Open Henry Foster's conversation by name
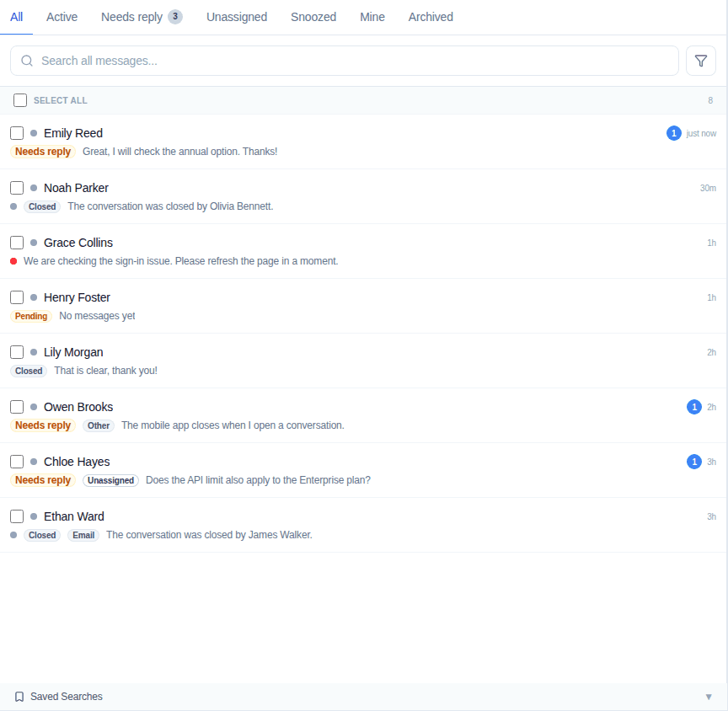 (77, 297)
